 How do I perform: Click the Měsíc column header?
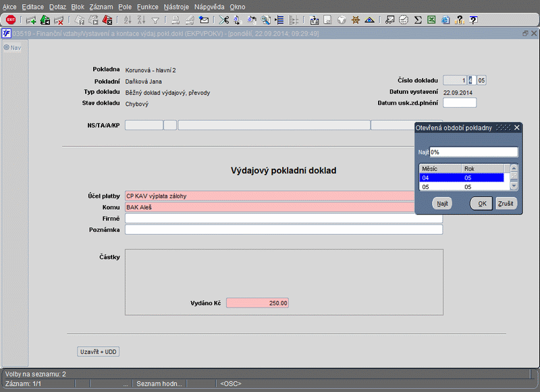click(441, 169)
